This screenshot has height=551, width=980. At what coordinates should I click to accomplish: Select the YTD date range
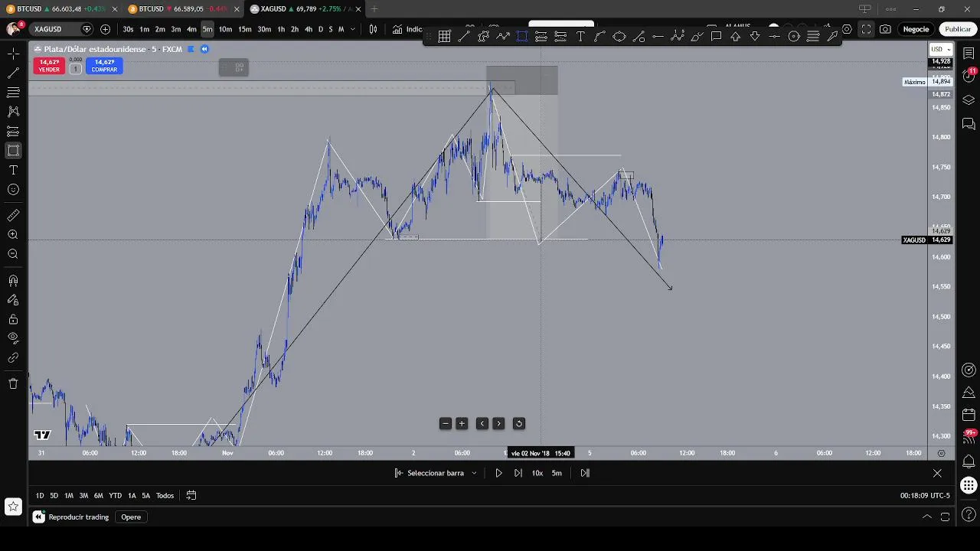tap(116, 496)
